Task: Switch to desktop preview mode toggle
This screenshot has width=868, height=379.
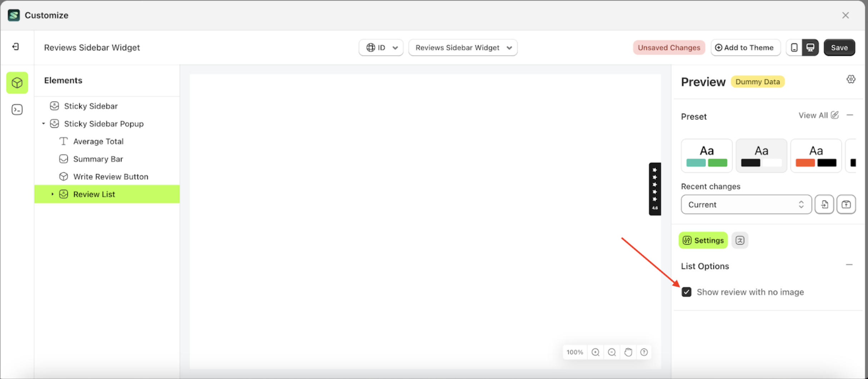Action: coord(810,47)
